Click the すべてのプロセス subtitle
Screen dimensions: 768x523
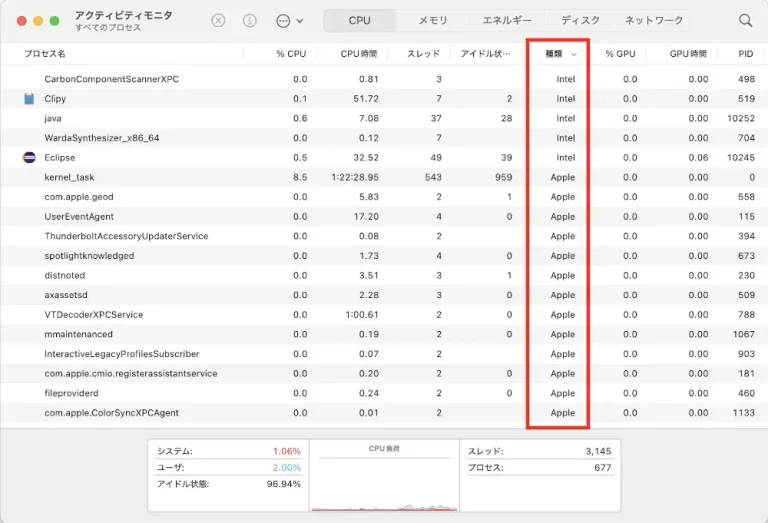point(108,27)
